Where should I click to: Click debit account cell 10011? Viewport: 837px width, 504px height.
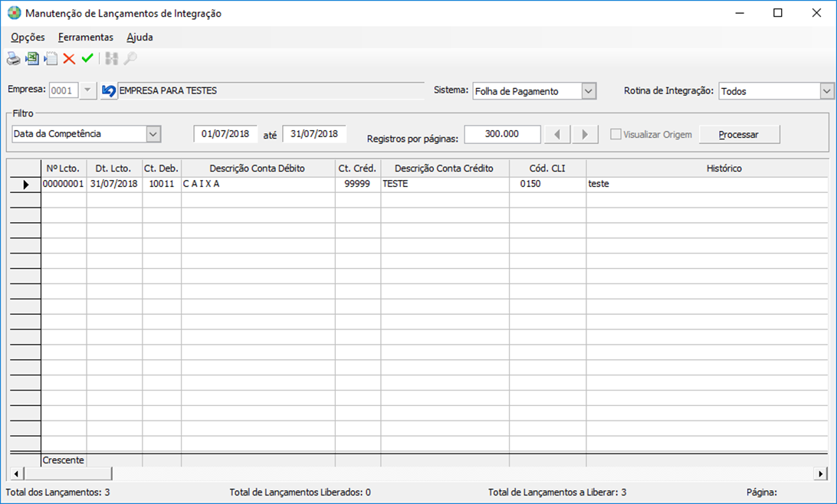tap(162, 184)
